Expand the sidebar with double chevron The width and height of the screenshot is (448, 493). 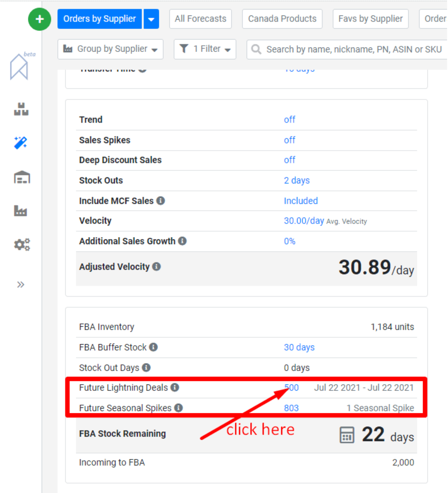coord(21,284)
